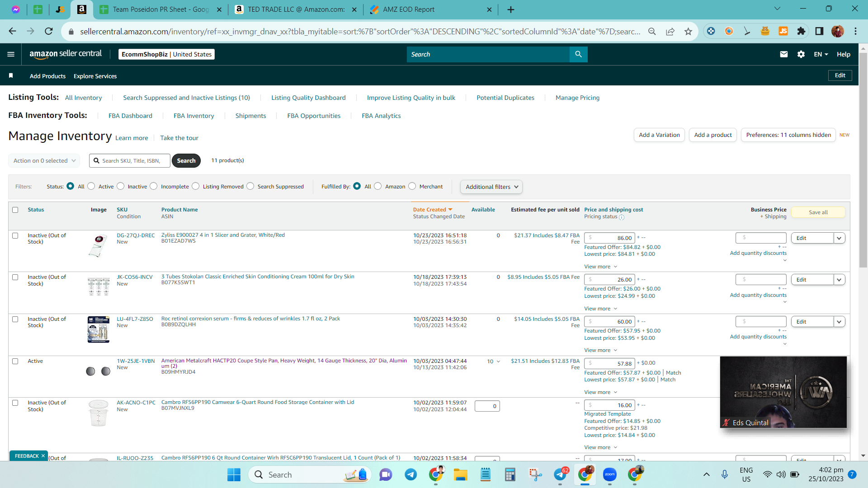868x488 pixels.
Task: Open the messages mail icon
Action: (784, 54)
